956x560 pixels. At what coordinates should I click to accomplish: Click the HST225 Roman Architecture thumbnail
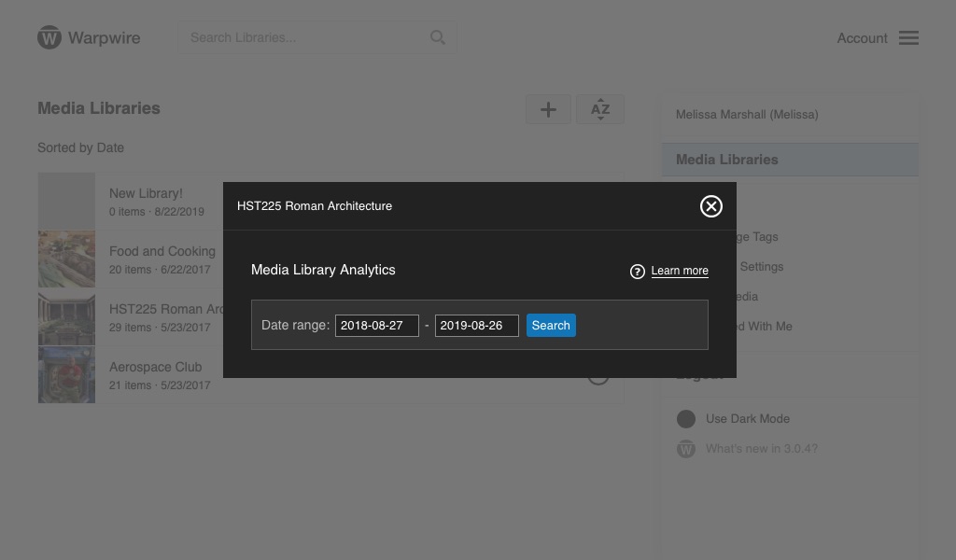(66, 316)
